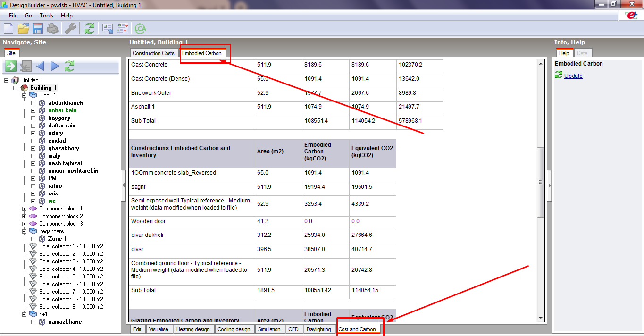Open the File menu

[13, 16]
